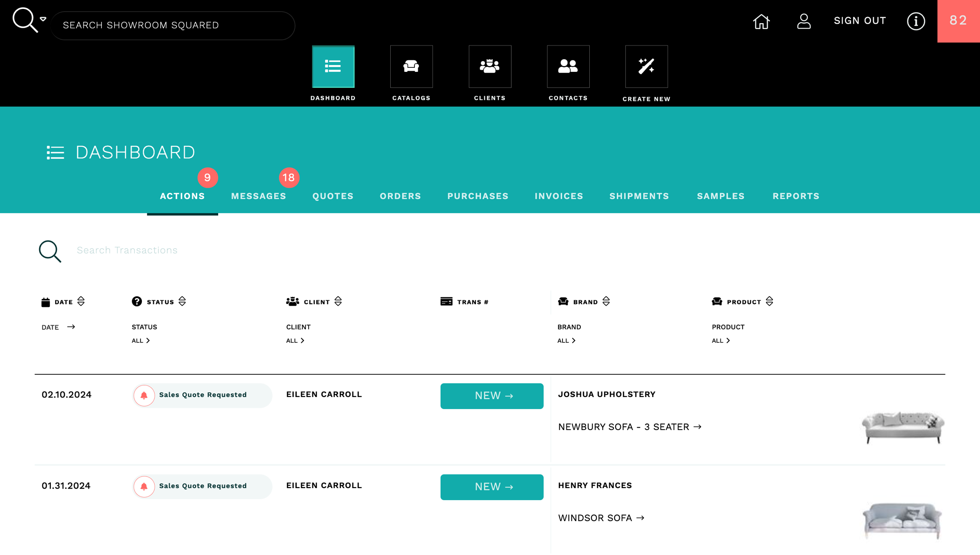980x555 pixels.
Task: Expand the Client ALL filter
Action: (x=295, y=341)
